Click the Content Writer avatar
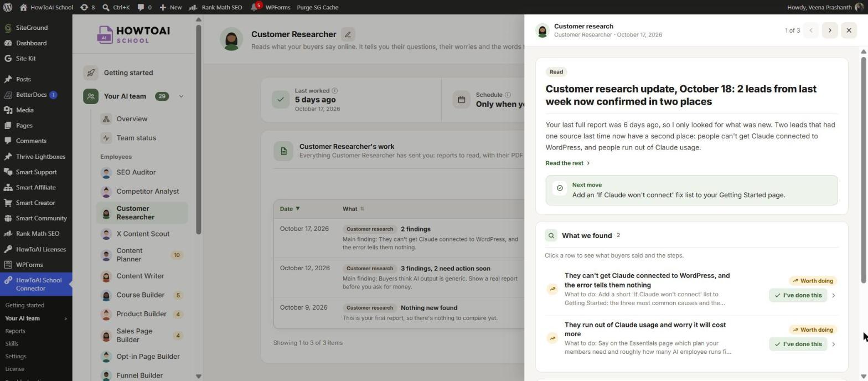868x381 pixels. point(106,276)
